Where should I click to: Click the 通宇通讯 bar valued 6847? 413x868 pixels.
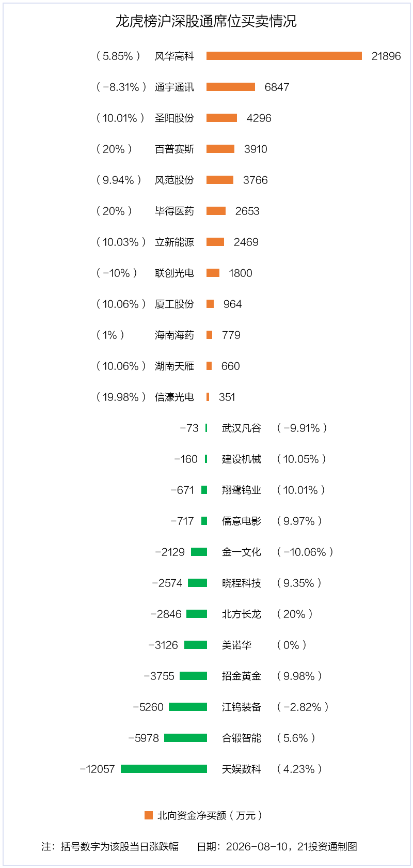pos(231,87)
